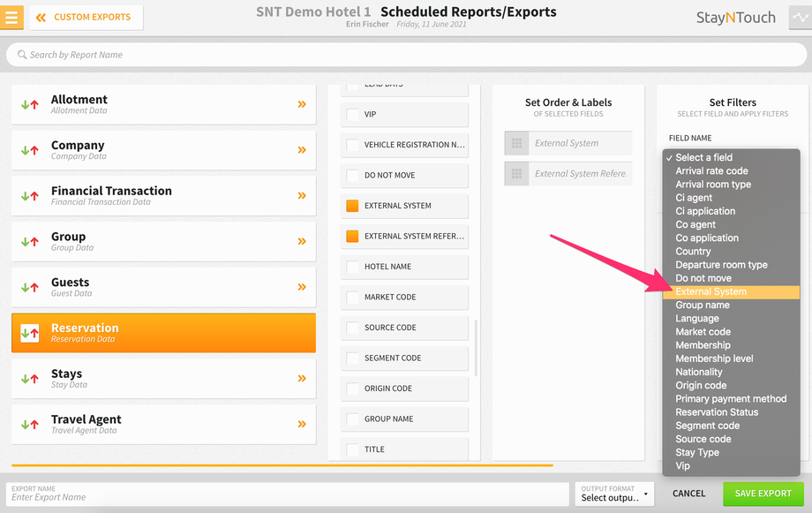Check the Vehicle Registration Number field

pos(352,145)
